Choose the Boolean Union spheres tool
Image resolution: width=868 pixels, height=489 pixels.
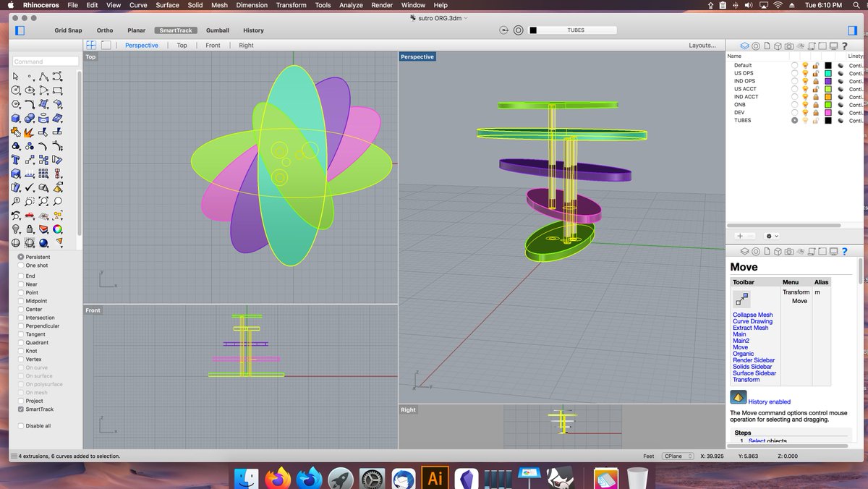pos(29,117)
